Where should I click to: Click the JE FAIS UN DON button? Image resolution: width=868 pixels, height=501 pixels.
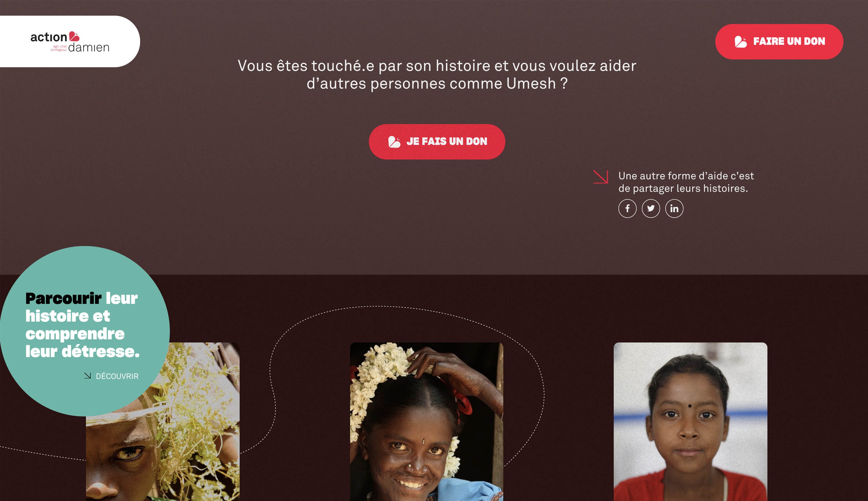click(437, 142)
